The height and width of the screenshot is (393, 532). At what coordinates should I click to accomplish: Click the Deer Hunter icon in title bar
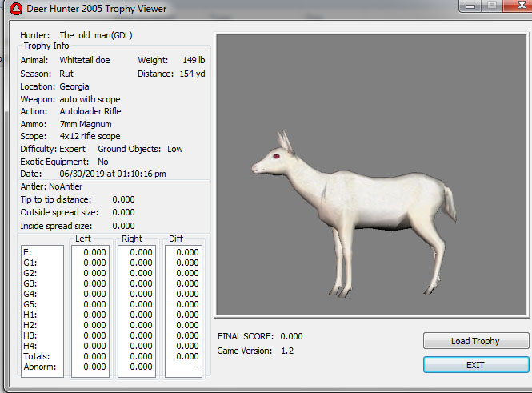pos(10,8)
